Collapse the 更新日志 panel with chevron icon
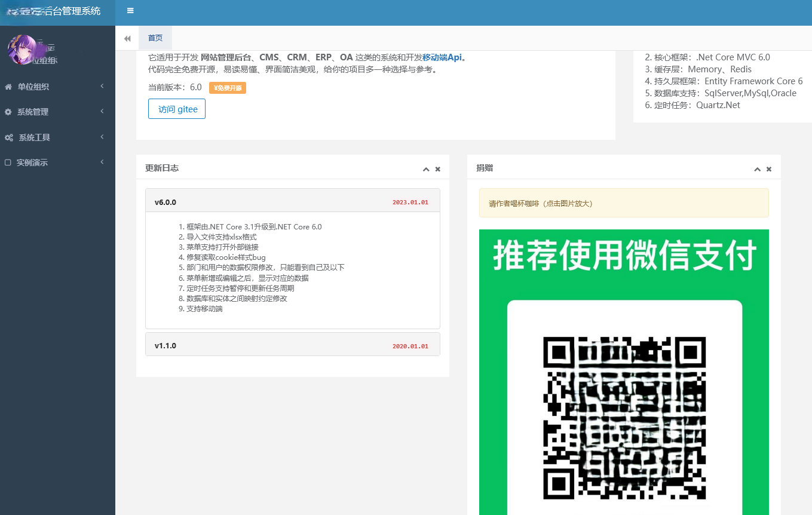Screen dimensions: 812x515 (426, 169)
